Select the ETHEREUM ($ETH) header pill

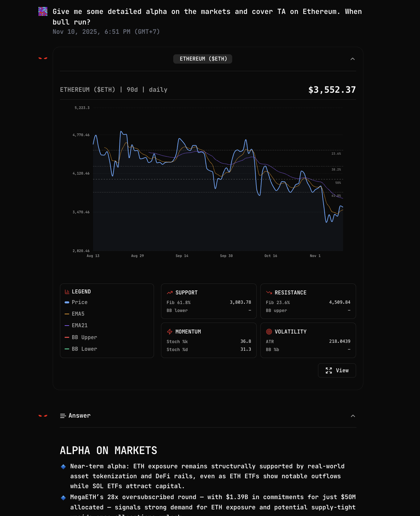point(202,59)
